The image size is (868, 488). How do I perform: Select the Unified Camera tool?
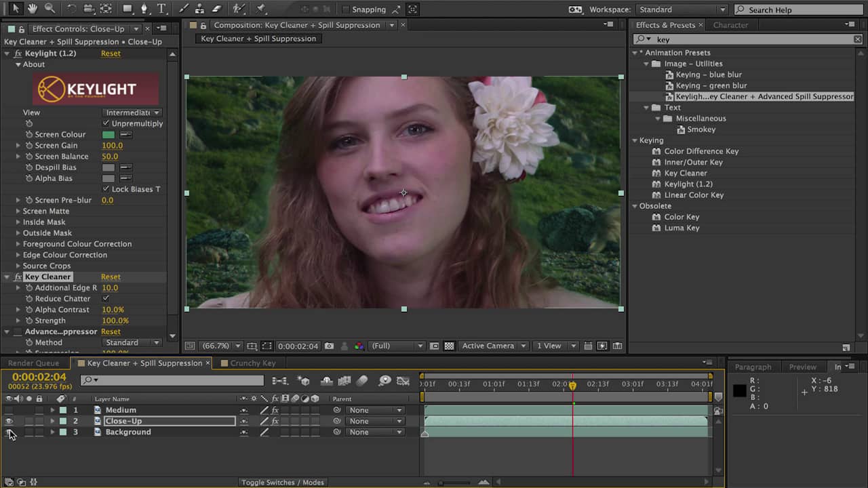tap(89, 9)
